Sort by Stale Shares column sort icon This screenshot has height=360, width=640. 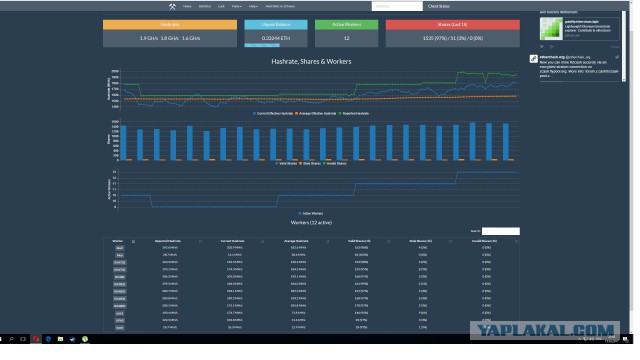[450, 242]
